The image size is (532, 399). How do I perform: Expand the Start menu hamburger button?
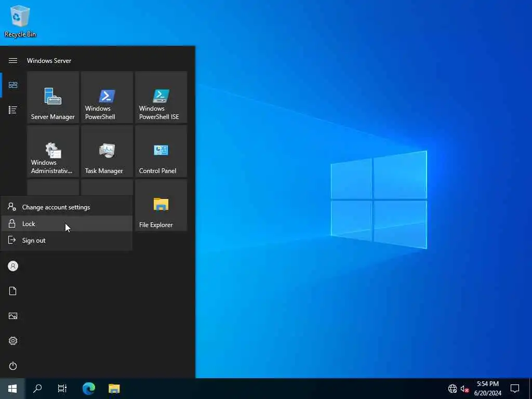[13, 60]
